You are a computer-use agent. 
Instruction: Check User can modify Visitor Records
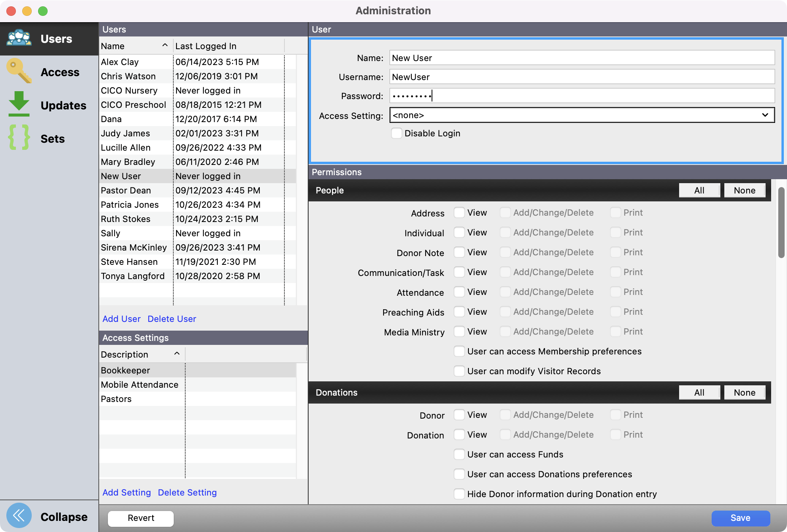[459, 371]
